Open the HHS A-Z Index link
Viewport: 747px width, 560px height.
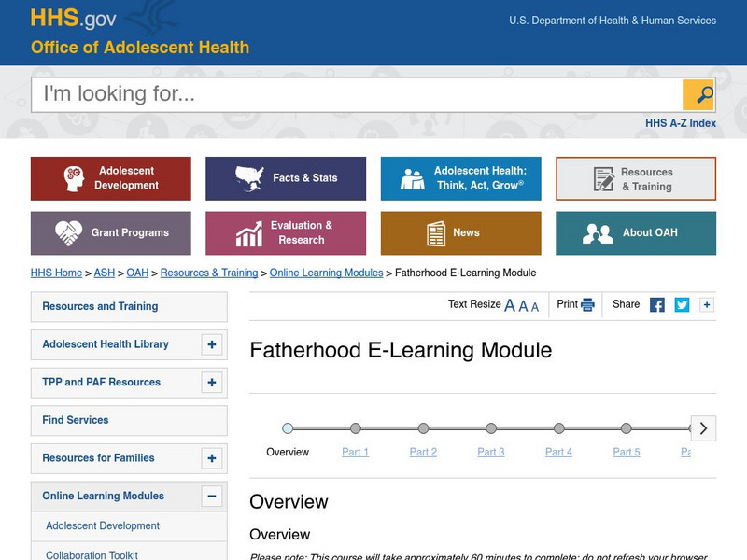click(681, 123)
